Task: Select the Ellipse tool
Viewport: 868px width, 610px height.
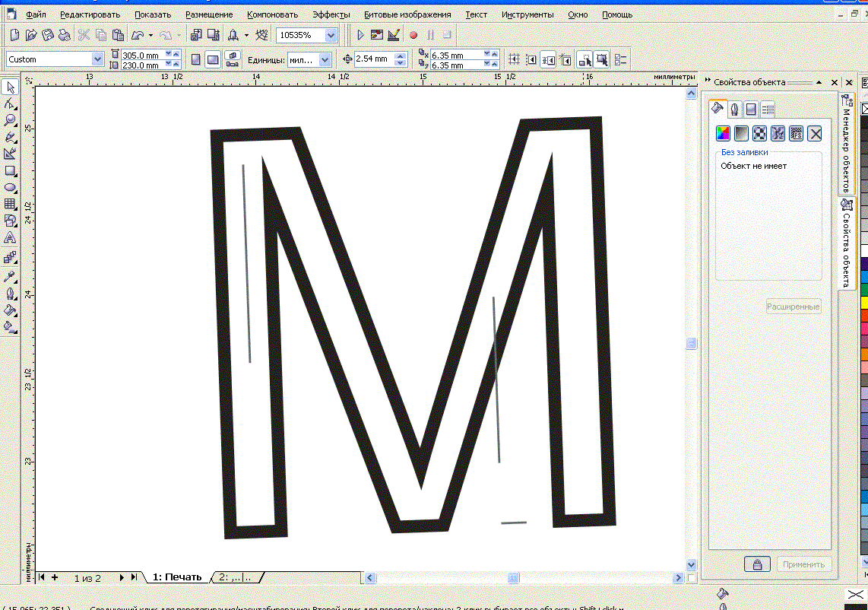Action: [x=10, y=188]
